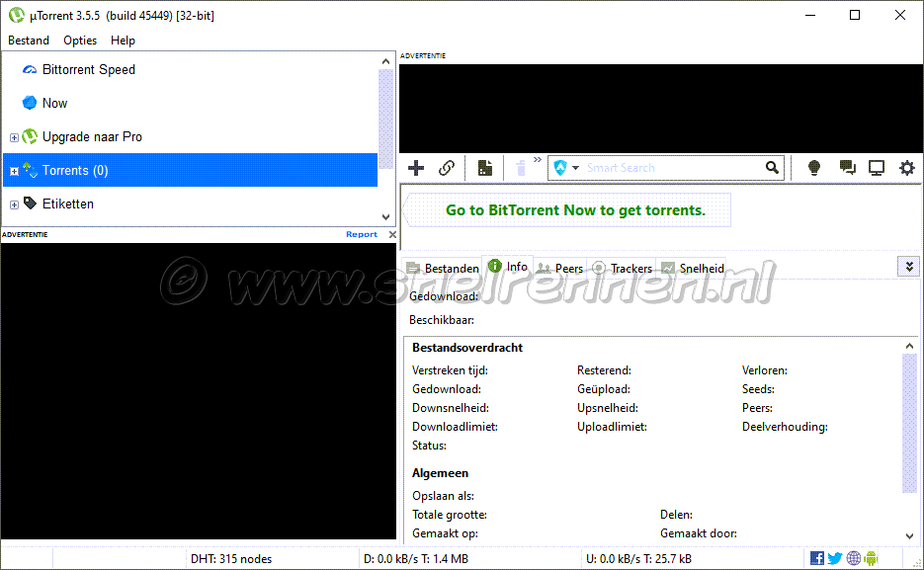
Task: Add a torrent with the plus icon
Action: (x=416, y=168)
